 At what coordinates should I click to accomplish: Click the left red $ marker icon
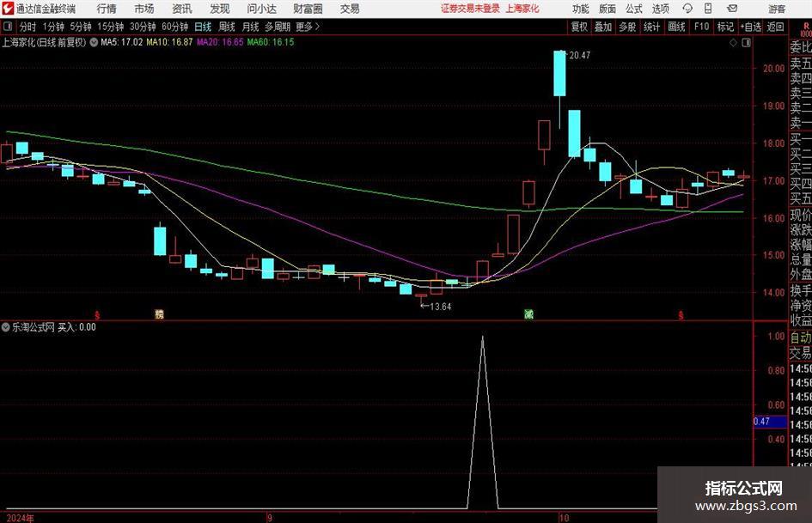click(97, 314)
